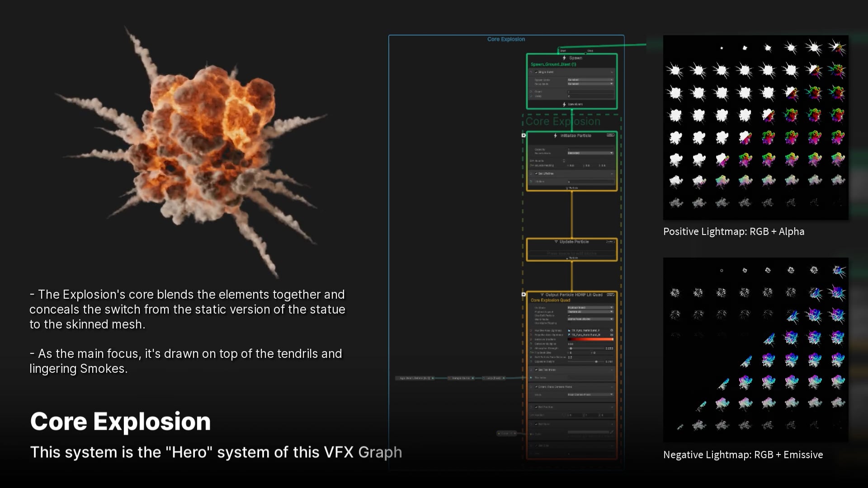Toggle the Single Burst checkbox in the Spawn block

pos(536,72)
